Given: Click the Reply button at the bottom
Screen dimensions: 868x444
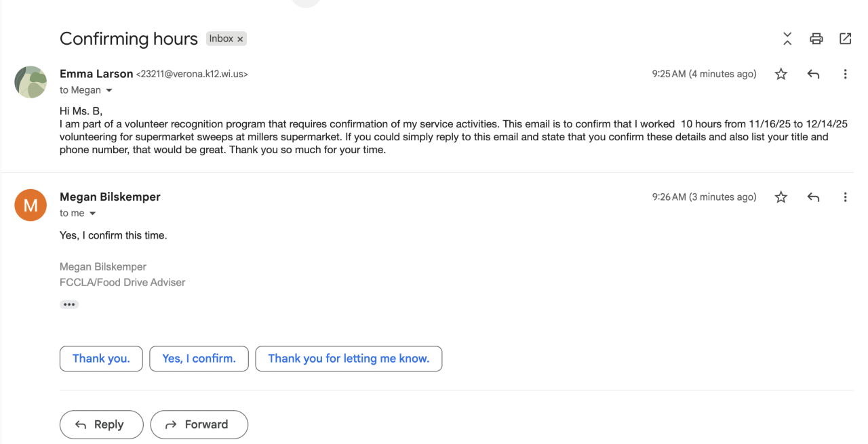Looking at the screenshot, I should 101,424.
